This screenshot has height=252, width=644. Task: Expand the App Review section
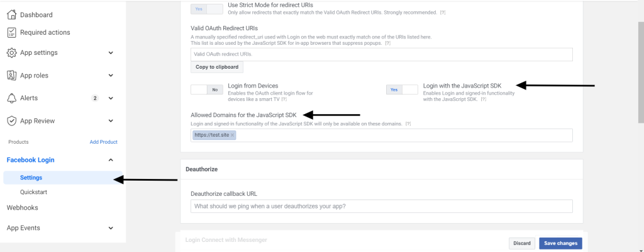point(111,121)
